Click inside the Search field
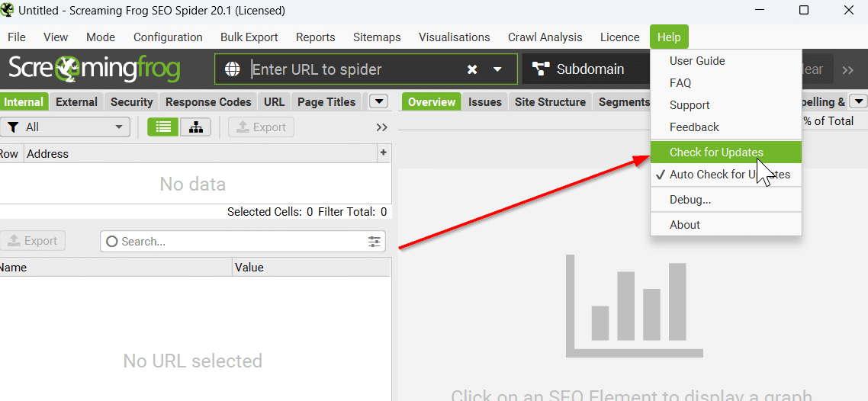This screenshot has width=868, height=401. pos(243,241)
